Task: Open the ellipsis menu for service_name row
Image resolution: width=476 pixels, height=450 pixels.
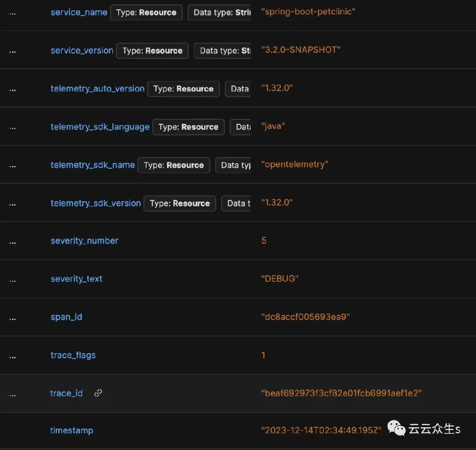Action: coord(12,13)
